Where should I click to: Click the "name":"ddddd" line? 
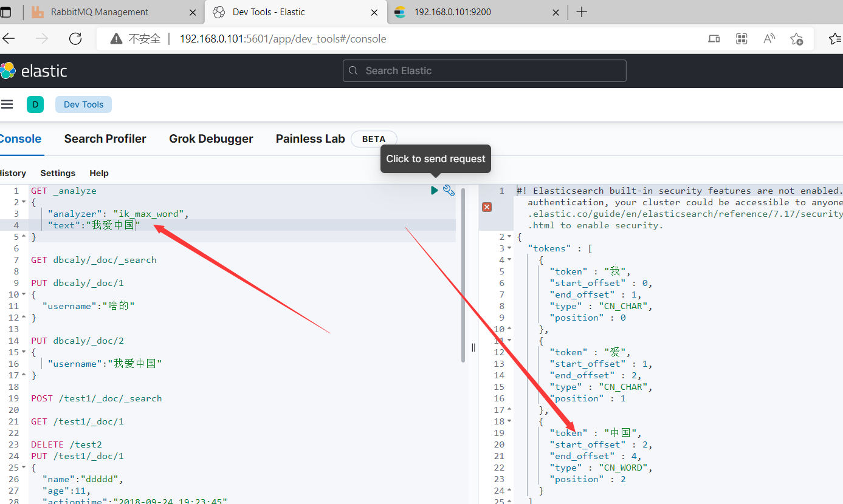(83, 479)
